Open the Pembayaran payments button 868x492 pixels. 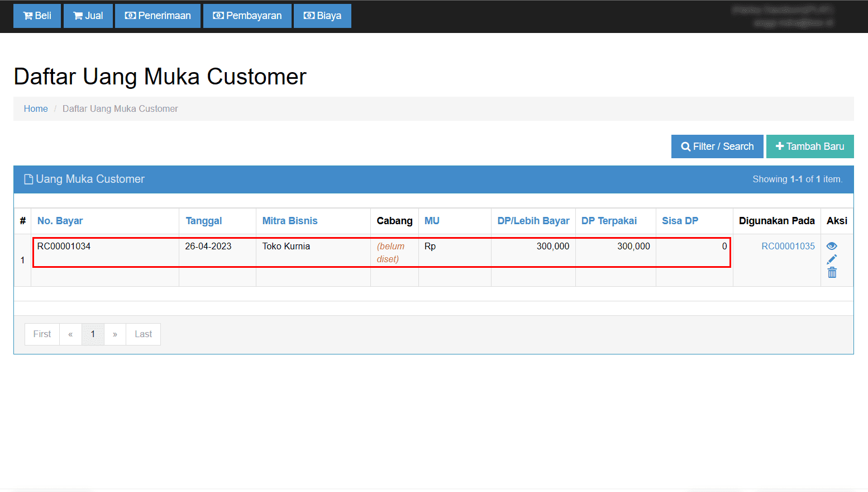click(247, 16)
